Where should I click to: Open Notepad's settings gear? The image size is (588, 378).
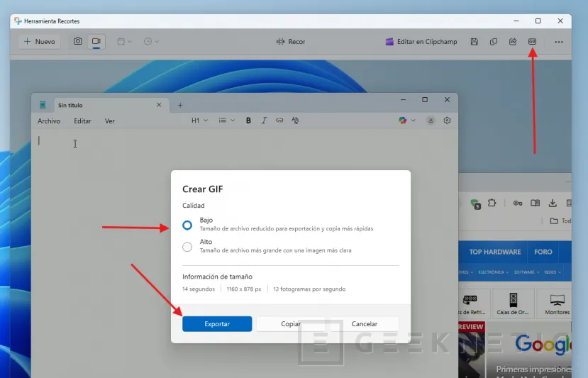(447, 121)
